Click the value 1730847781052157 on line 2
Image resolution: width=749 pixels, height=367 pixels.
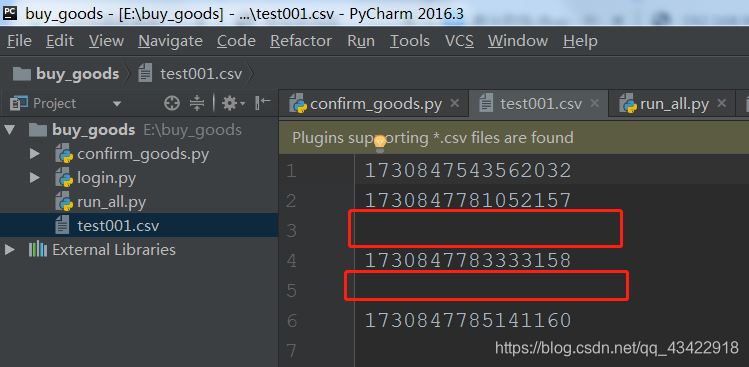[x=468, y=200]
